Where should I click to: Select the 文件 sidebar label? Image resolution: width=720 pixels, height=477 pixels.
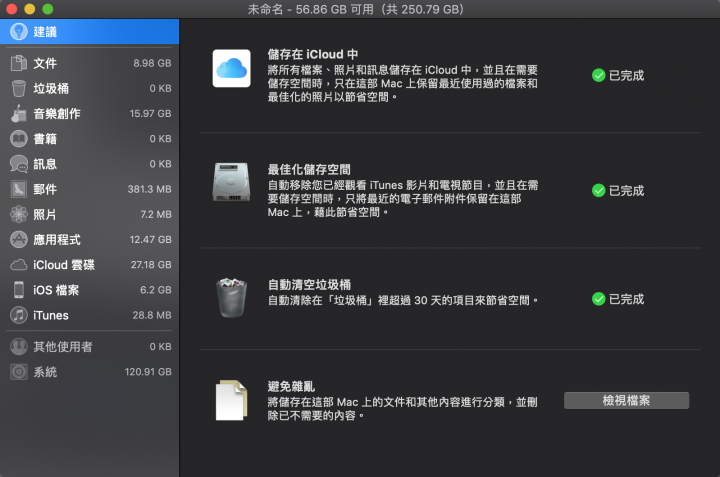pos(45,63)
